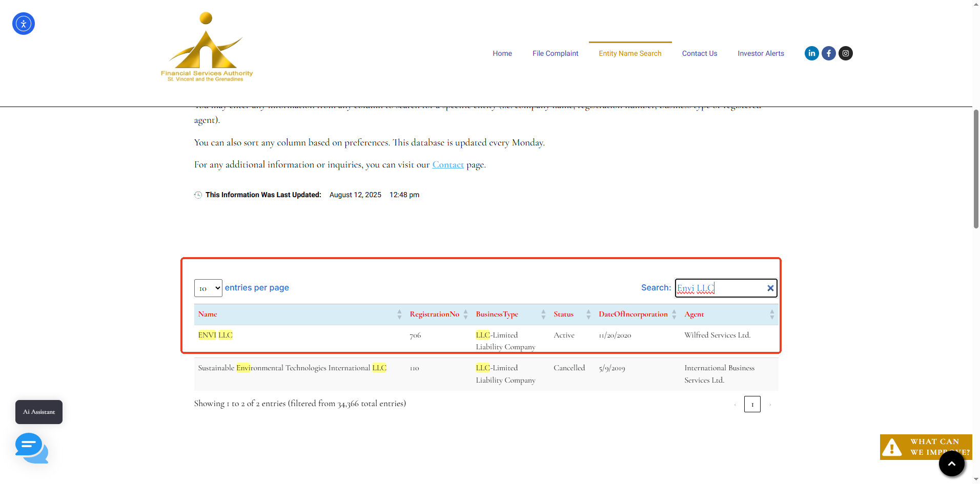This screenshot has width=980, height=484.
Task: Follow the Contact page link
Action: (448, 165)
